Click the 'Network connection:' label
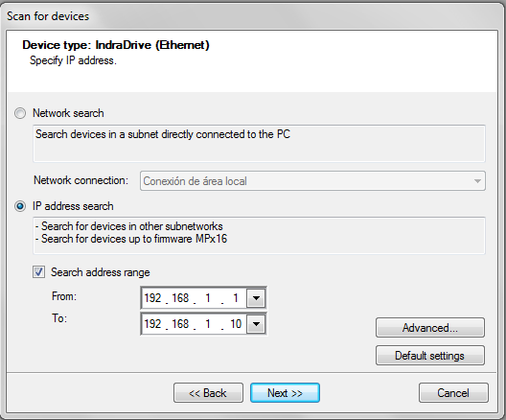This screenshot has height=420, width=506. pyautogui.click(x=80, y=180)
